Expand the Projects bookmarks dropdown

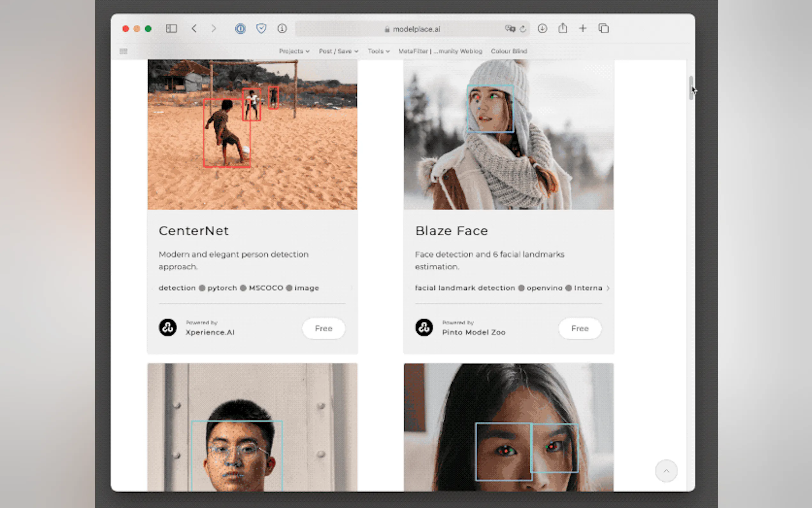tap(294, 51)
